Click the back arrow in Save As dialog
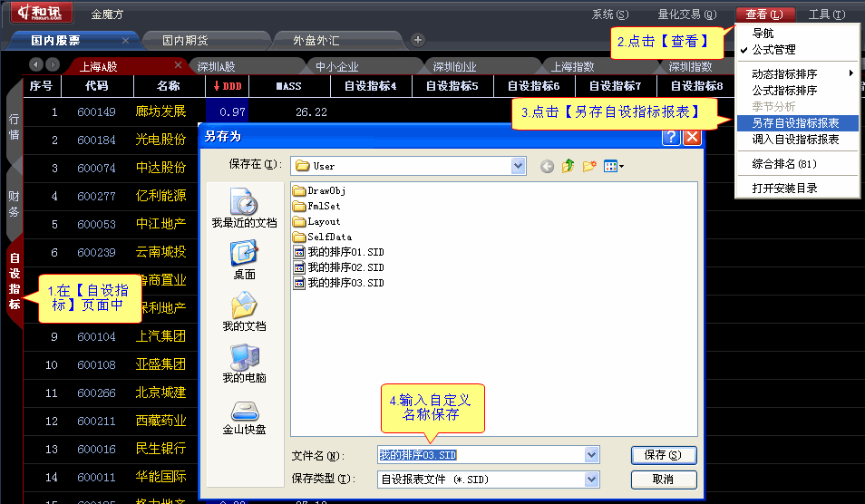Image resolution: width=865 pixels, height=504 pixels. [547, 166]
